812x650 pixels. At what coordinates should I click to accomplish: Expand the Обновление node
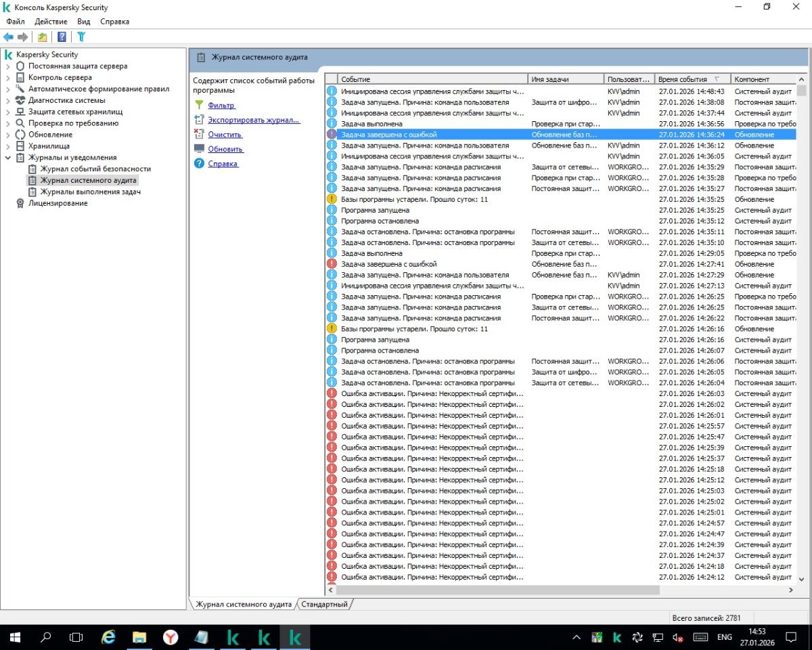(x=8, y=135)
